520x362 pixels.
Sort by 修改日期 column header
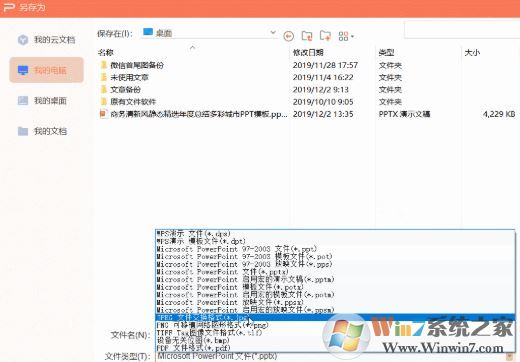(308, 53)
